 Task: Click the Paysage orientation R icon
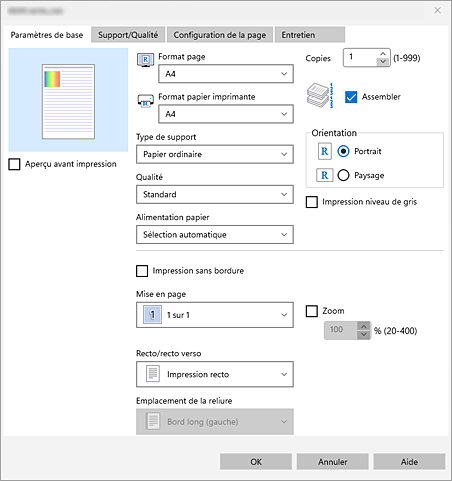click(324, 175)
